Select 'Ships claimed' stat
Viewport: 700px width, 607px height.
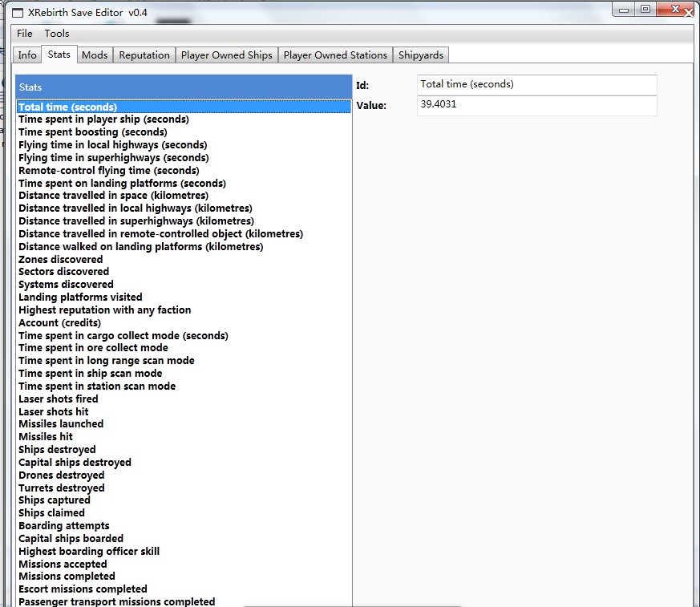tap(184, 513)
